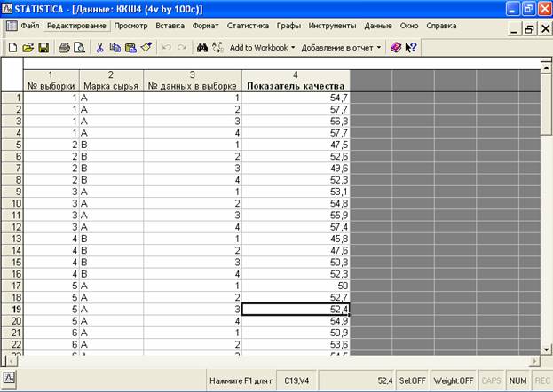This screenshot has width=553, height=392.
Task: Click selected cell 52,4 in row 19
Action: [x=296, y=310]
